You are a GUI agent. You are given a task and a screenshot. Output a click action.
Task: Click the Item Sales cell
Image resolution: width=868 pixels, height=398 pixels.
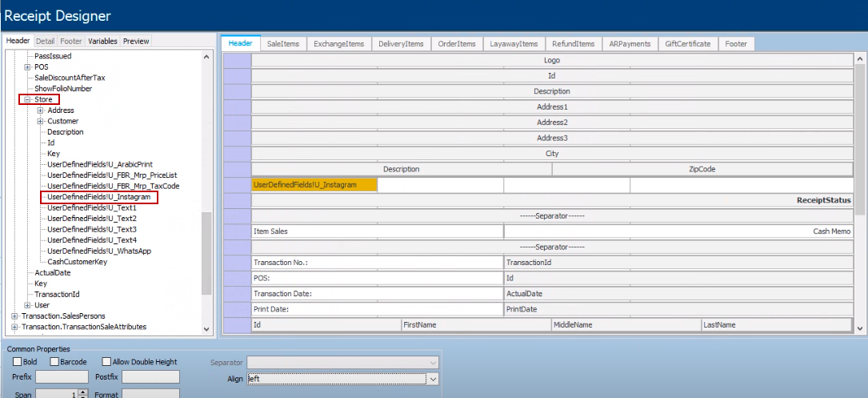coord(378,231)
